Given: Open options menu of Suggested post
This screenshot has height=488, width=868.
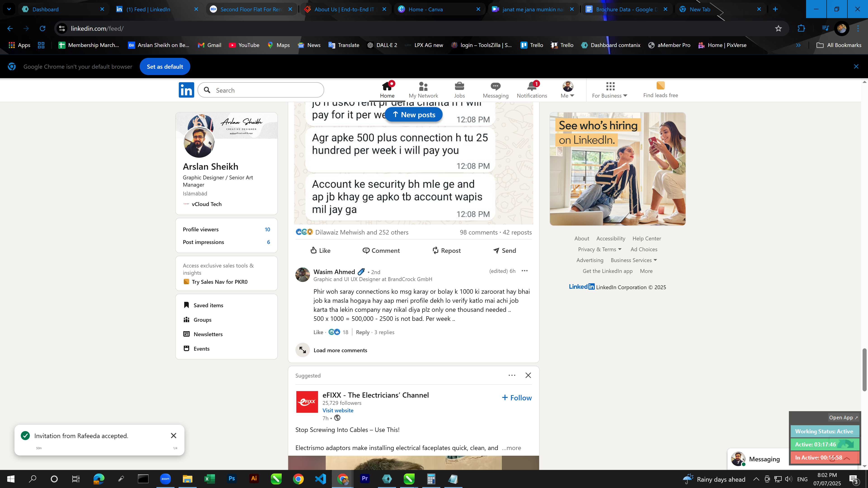Looking at the screenshot, I should (512, 375).
